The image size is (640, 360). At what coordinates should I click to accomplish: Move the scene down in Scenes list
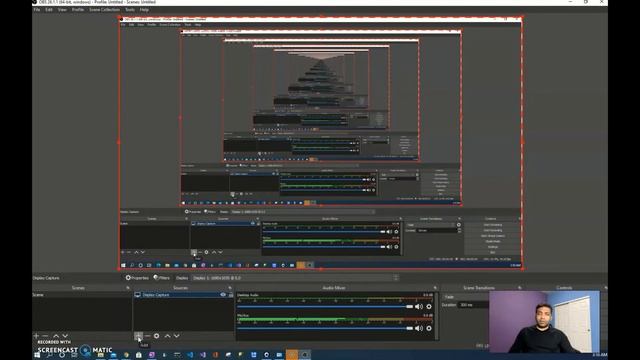(x=65, y=336)
